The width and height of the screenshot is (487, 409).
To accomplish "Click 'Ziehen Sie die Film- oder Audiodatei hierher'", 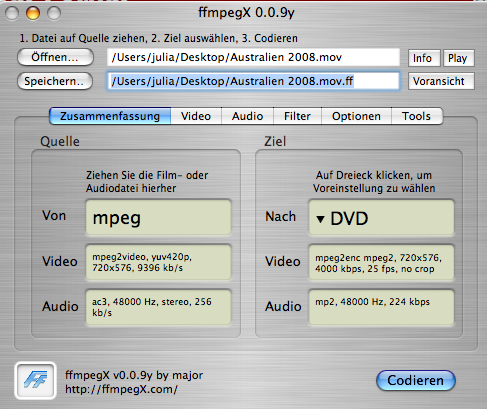I will 147,182.
